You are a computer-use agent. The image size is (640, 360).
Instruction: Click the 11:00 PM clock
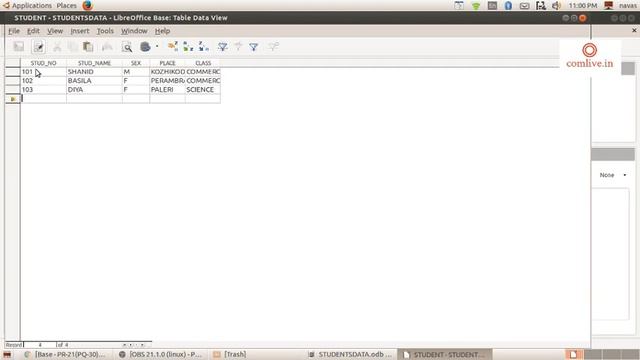point(583,6)
